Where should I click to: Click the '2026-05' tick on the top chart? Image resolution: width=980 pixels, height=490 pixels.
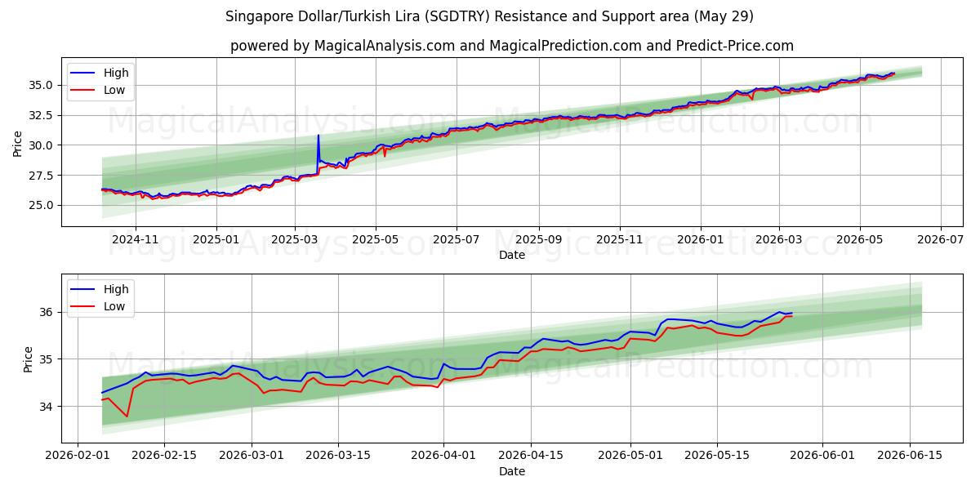tap(859, 241)
